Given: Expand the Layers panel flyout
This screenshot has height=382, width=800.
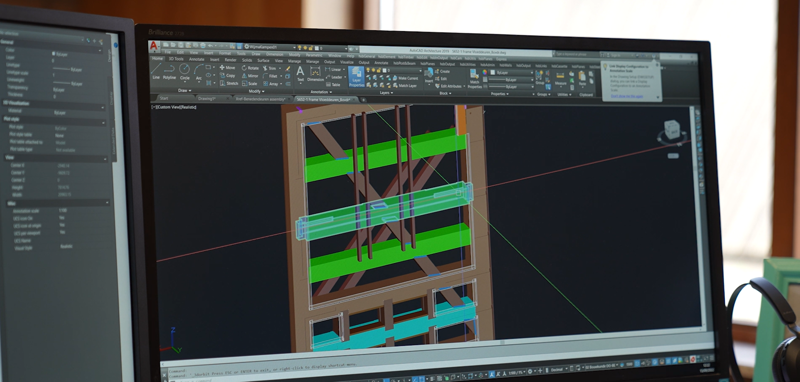Looking at the screenshot, I should click(386, 93).
